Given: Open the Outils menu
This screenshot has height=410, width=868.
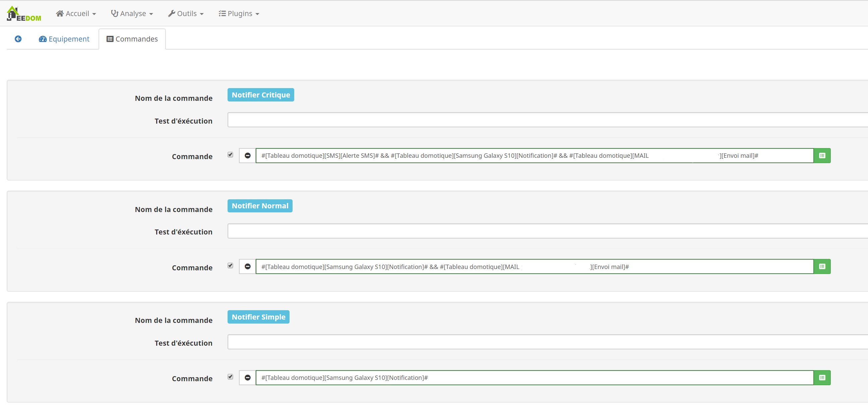Looking at the screenshot, I should pyautogui.click(x=186, y=13).
